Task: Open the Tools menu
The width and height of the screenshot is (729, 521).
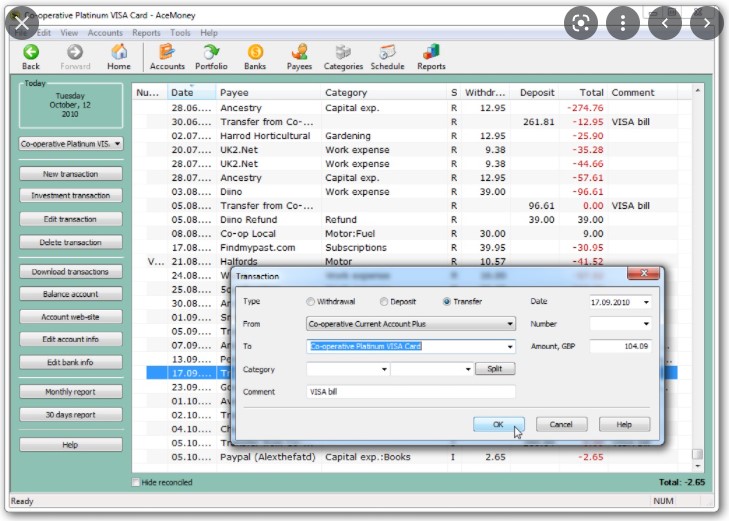Action: [180, 33]
